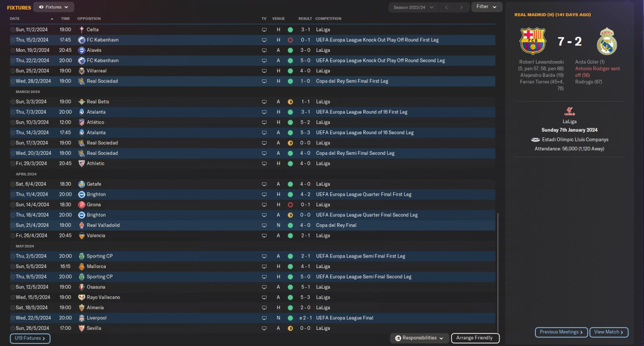Click the Atlético crest icon
The image size is (644, 346).
82,122
